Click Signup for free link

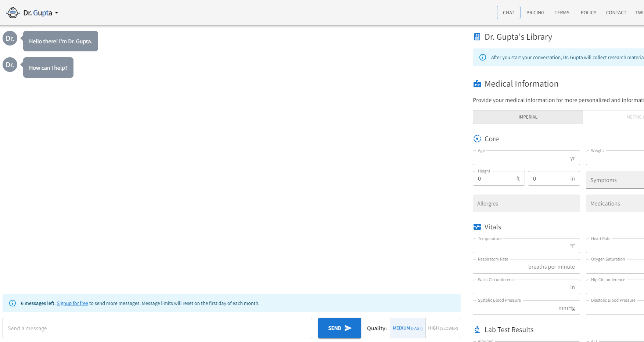(72, 303)
